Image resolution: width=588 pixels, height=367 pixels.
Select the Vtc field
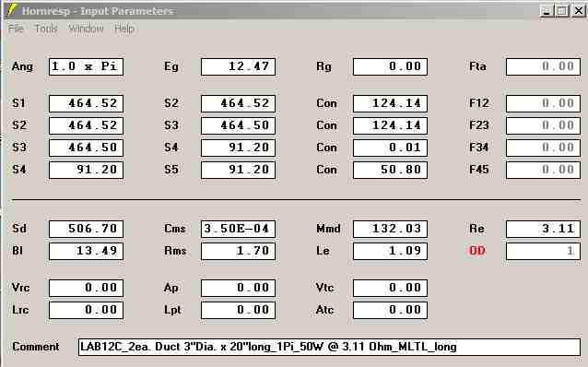click(x=390, y=289)
